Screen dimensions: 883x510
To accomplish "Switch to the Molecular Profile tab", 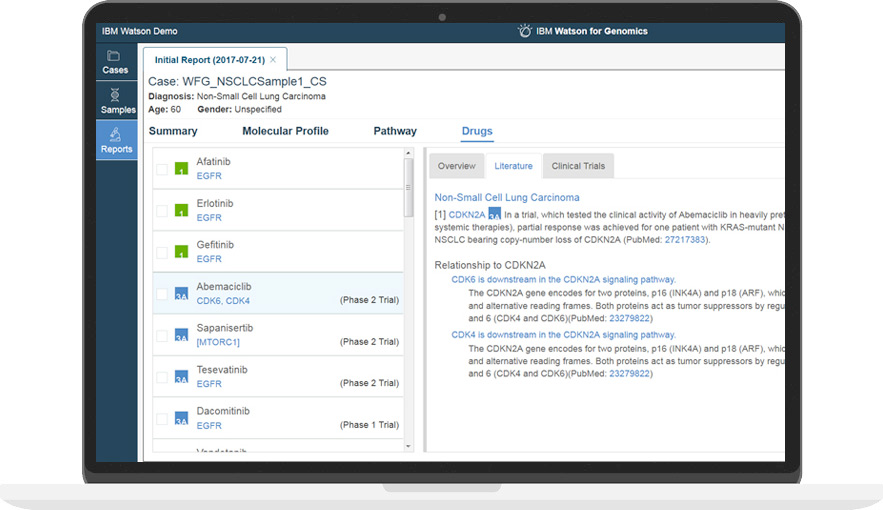I will [285, 131].
